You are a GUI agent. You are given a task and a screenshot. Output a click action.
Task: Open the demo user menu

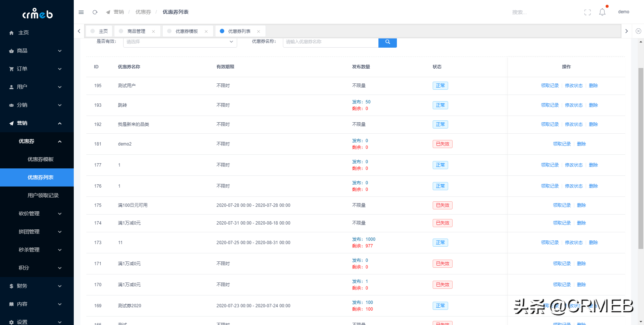(623, 12)
